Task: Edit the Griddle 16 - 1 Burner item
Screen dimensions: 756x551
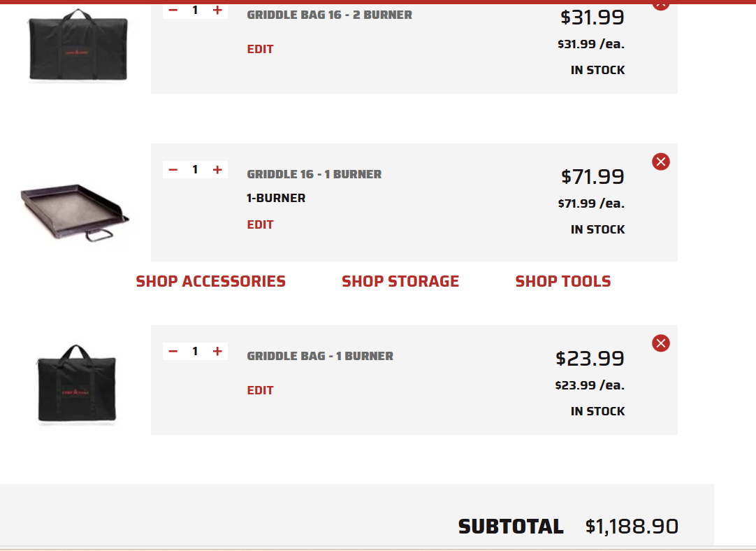Action: click(261, 225)
